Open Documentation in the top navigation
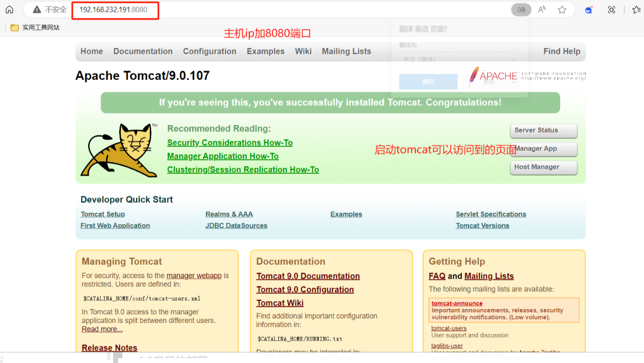Image resolution: width=644 pixels, height=363 pixels. point(143,52)
